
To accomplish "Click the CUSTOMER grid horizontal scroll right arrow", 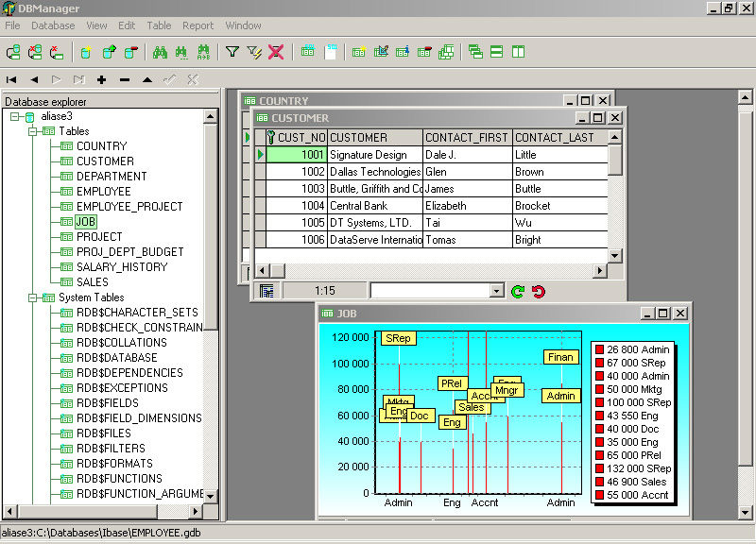I will click(599, 271).
